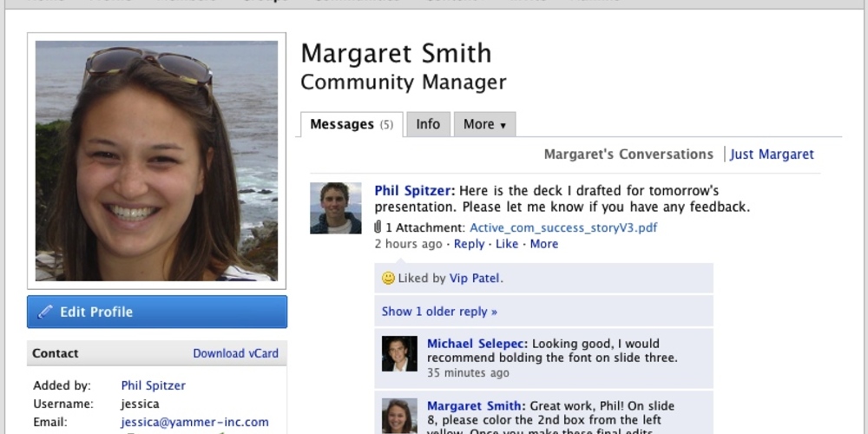Screen dimensions: 868x434
Task: Click the '2 hours ago' timestamp
Action: pyautogui.click(x=408, y=244)
